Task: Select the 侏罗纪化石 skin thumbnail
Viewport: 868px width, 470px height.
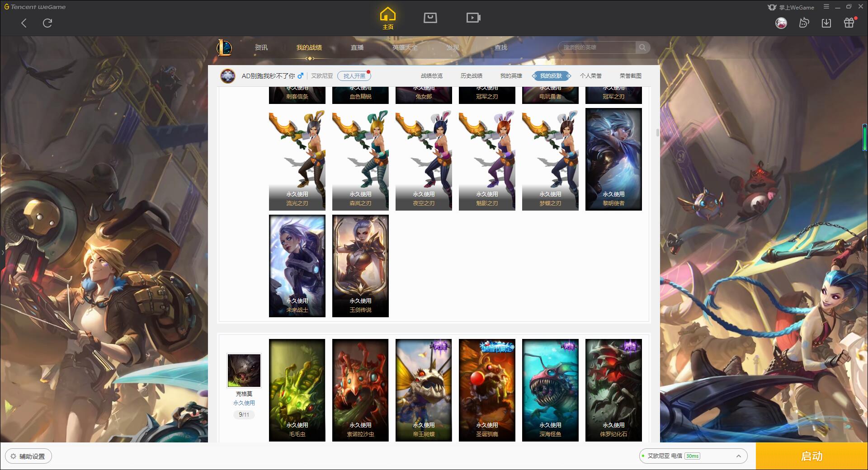Action: coord(613,390)
